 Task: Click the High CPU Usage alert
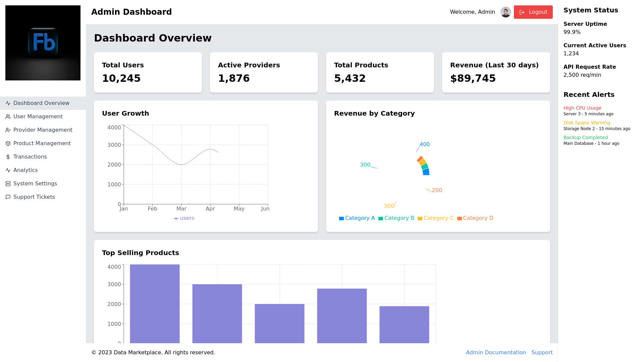582,108
